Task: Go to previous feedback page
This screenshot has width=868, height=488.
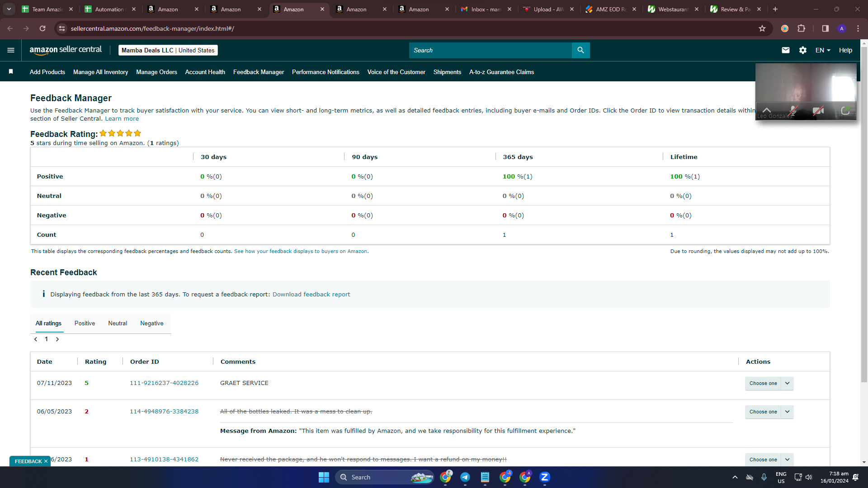Action: click(36, 339)
